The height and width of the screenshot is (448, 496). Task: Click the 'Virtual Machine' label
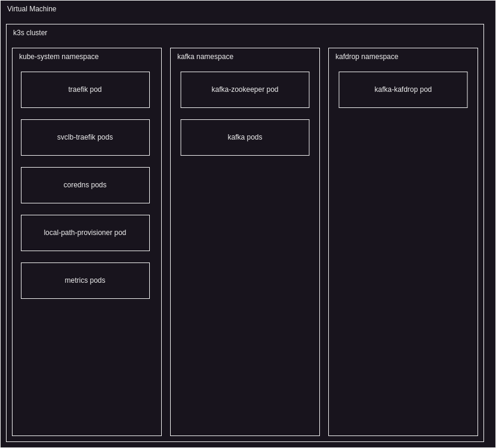(32, 9)
